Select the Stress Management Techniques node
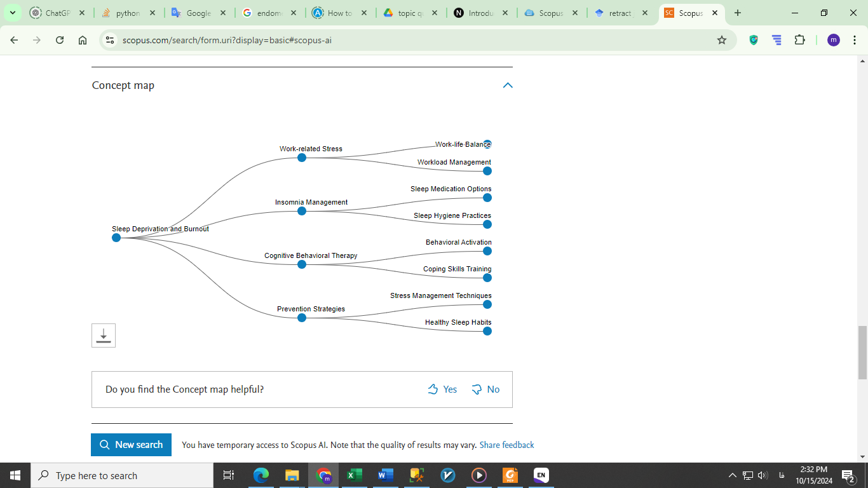The image size is (868, 488). [487, 304]
